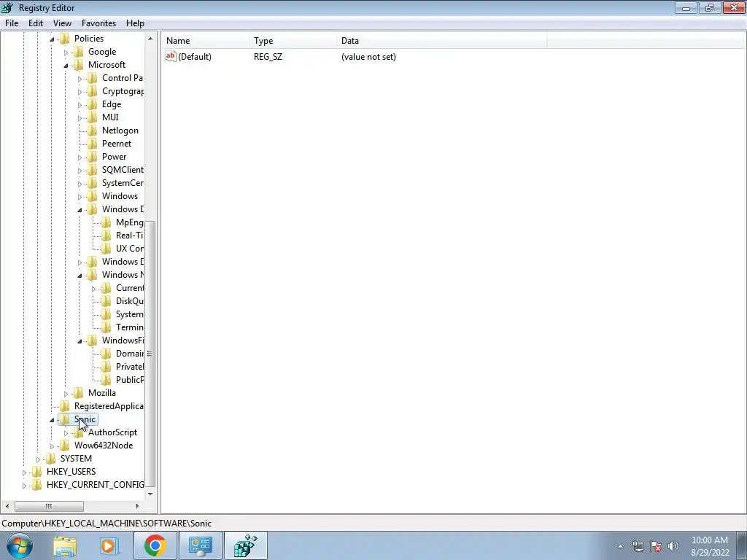This screenshot has height=560, width=747.
Task: Click the Netlogon folder icon
Action: pyautogui.click(x=93, y=131)
